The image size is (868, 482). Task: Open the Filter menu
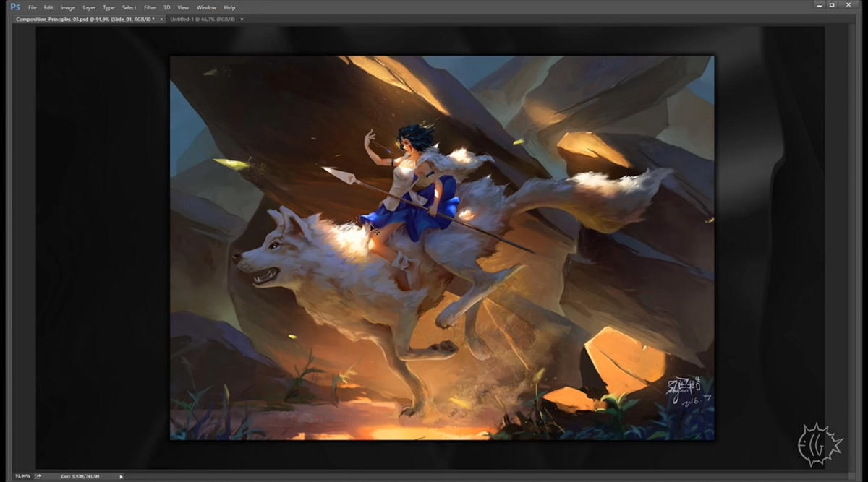click(150, 7)
